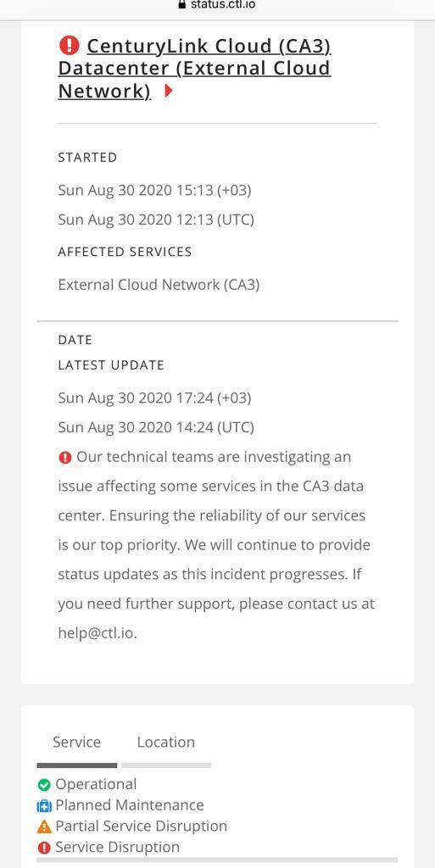
Task: Tap the lock icon in address bar
Action: pyautogui.click(x=181, y=4)
